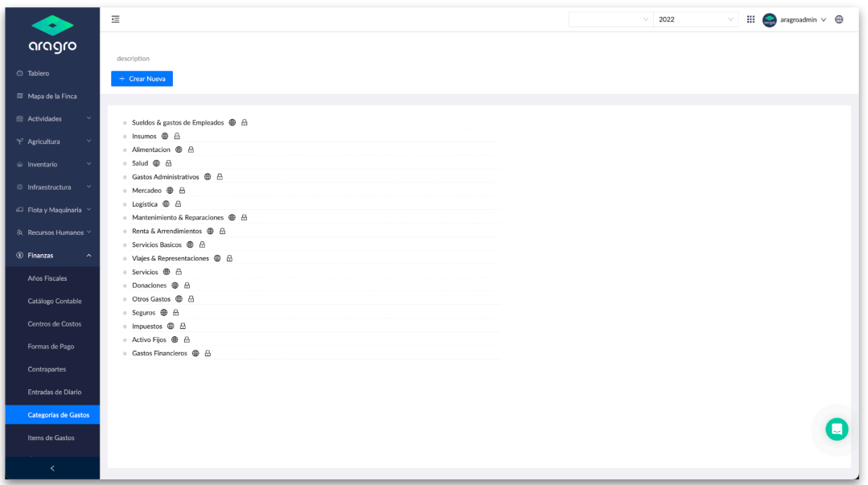Viewport: 868px width, 485px height.
Task: Select Renta & Arrendimientos category
Action: [x=167, y=231]
